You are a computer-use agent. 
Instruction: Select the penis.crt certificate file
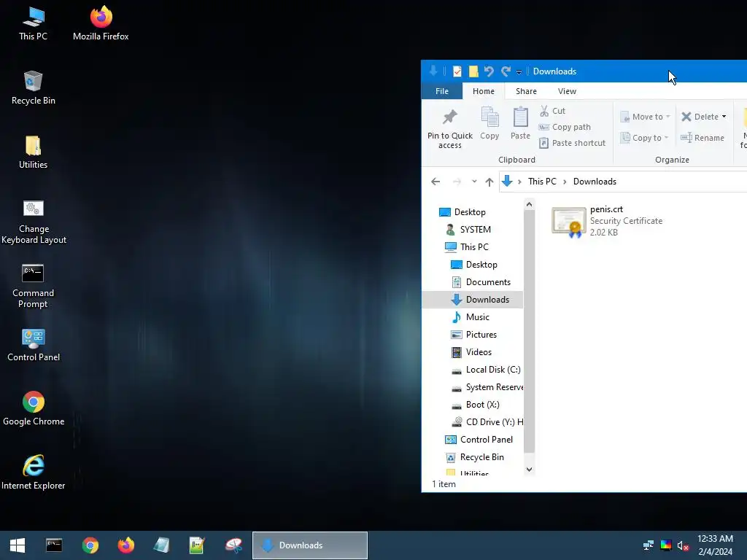pos(607,221)
